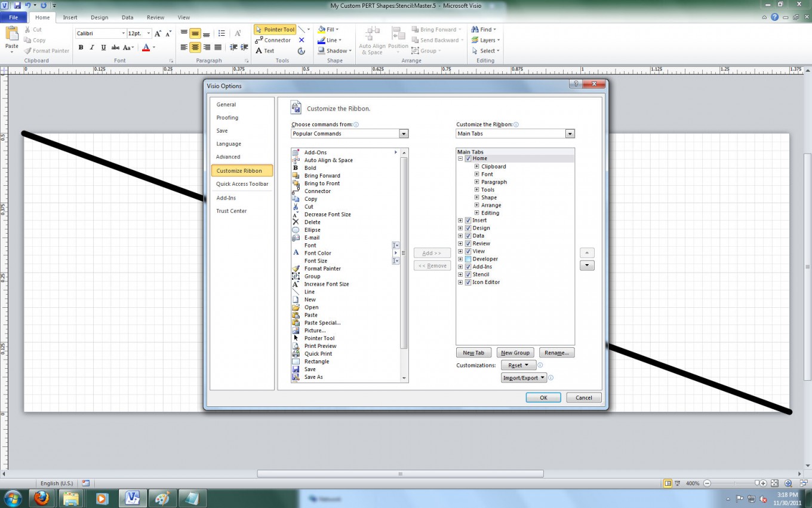Open the Popular Commands dropdown
Screen dimensions: 812x508
(x=404, y=133)
